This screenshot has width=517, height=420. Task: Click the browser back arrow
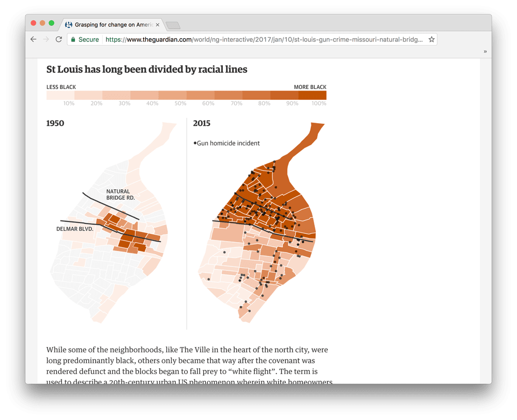33,39
